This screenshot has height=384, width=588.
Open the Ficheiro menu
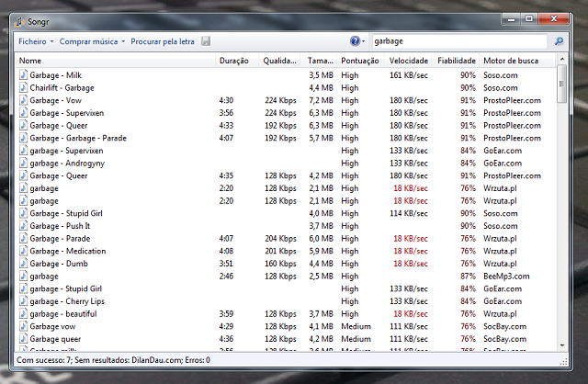pos(36,41)
